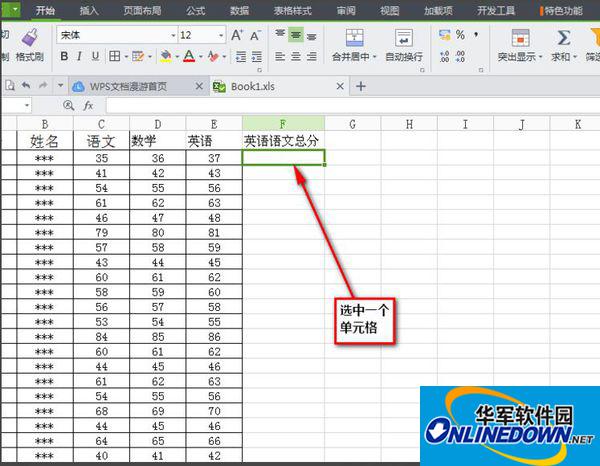Open font color dropdown arrow
Viewport: 600px width, 466px height.
(x=201, y=57)
